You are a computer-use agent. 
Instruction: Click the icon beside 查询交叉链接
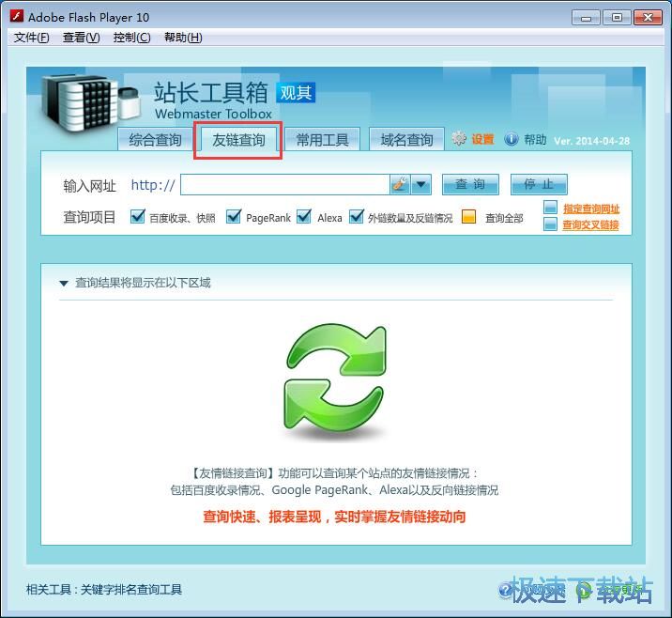point(551,224)
